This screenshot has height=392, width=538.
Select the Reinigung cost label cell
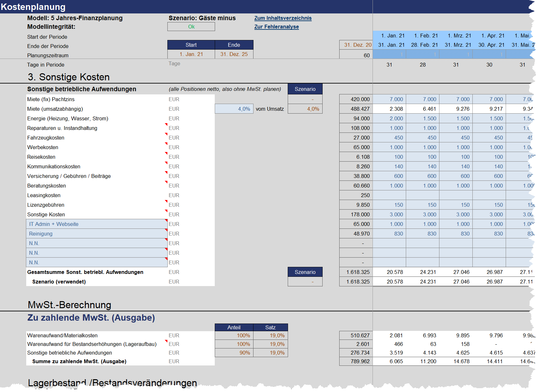pyautogui.click(x=96, y=234)
